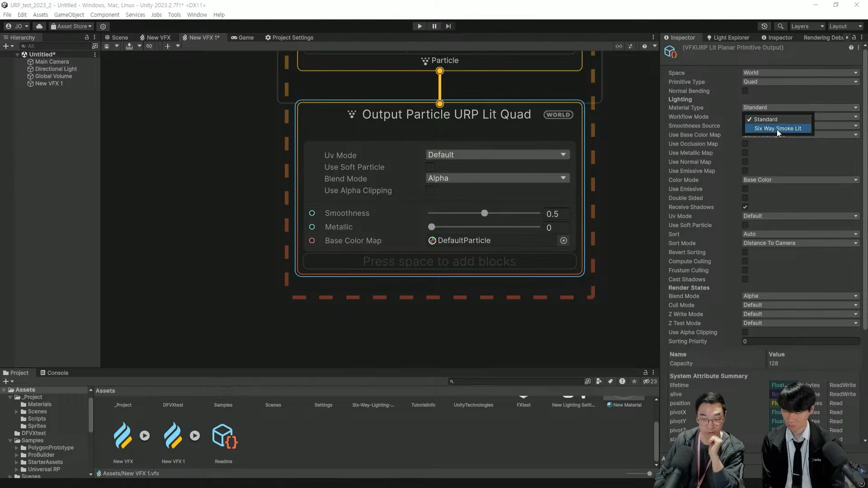Open the GameObject menu
Screen dimensions: 868x488
pyautogui.click(x=69, y=14)
